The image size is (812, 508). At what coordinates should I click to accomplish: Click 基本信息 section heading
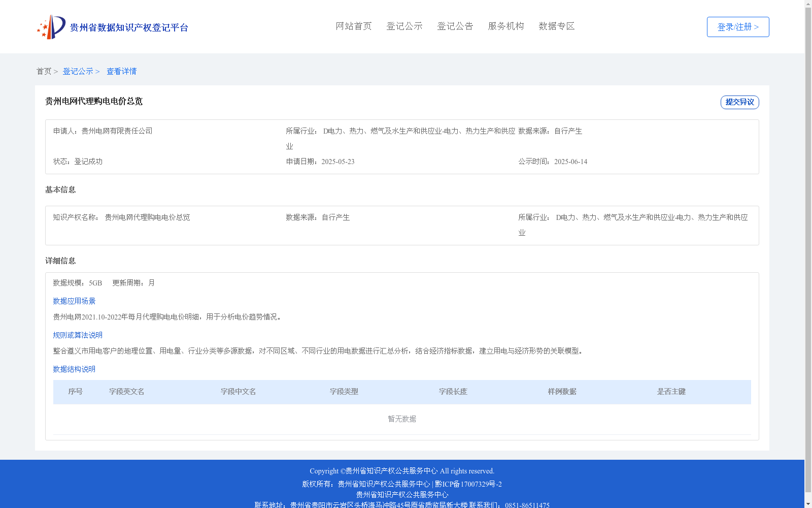point(60,189)
